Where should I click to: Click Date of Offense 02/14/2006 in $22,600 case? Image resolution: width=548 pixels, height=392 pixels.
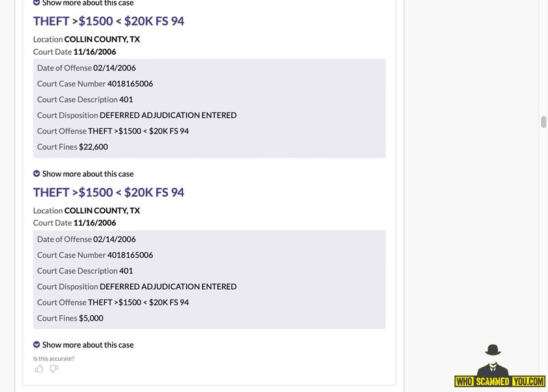point(86,68)
